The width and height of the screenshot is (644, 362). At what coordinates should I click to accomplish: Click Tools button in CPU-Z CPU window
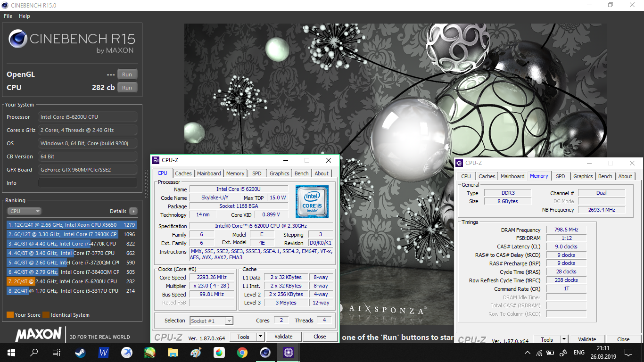pos(243,337)
